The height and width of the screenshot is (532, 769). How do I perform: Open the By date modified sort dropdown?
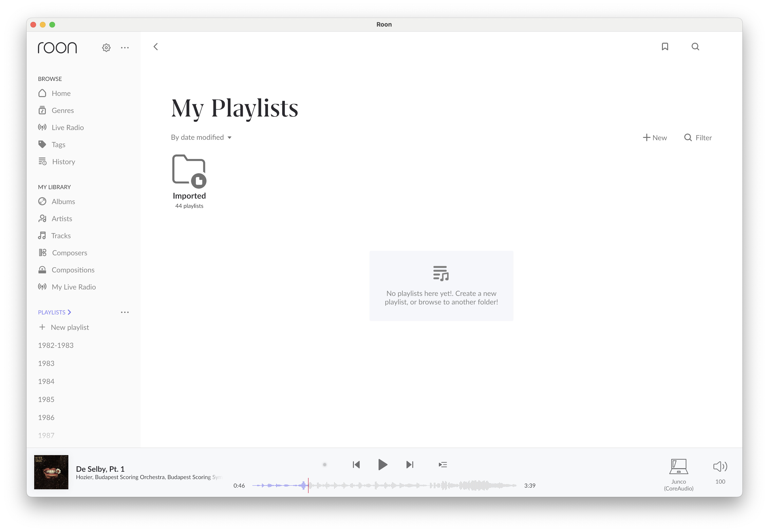click(201, 137)
